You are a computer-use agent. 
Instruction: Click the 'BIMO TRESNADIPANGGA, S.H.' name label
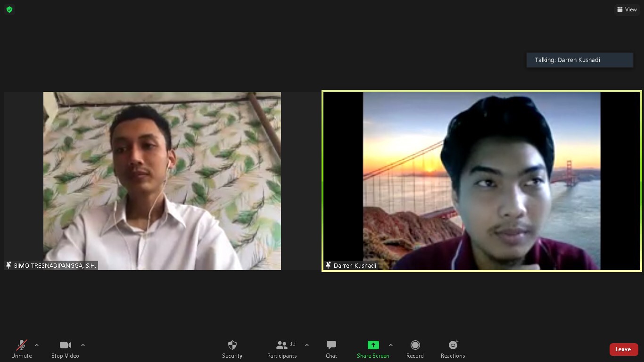[55, 265]
